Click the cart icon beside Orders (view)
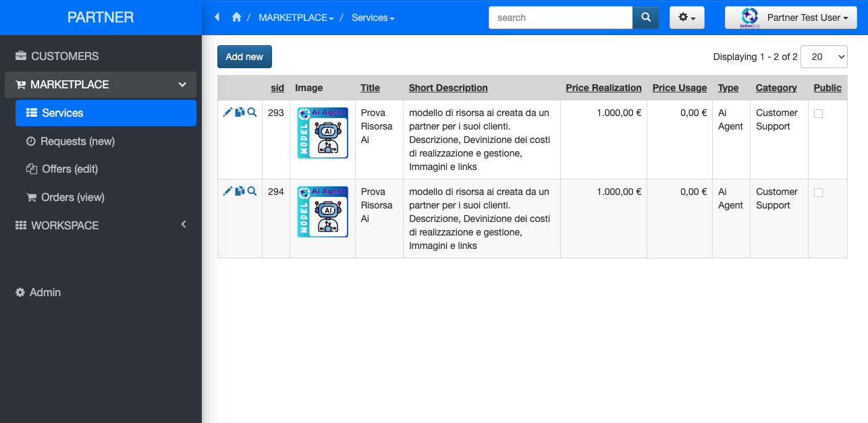The width and height of the screenshot is (868, 423). [x=31, y=198]
